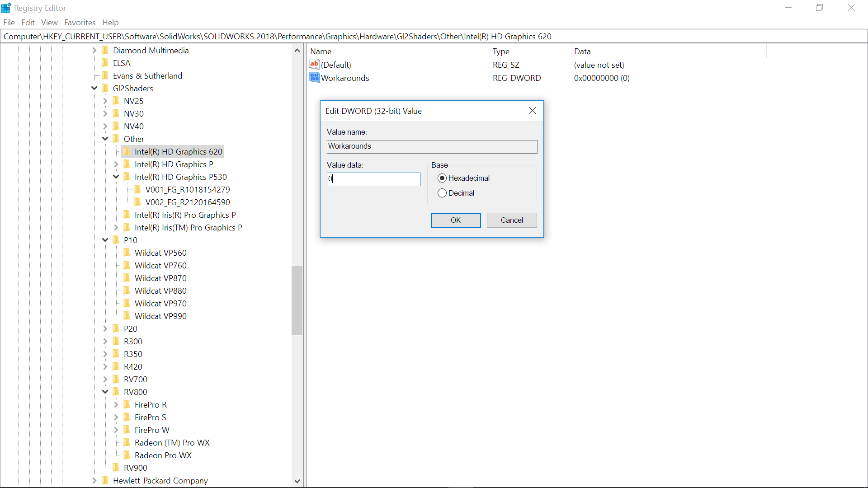This screenshot has height=488, width=868.
Task: Click the V001_FG_R1018154279 folder icon
Action: [138, 189]
